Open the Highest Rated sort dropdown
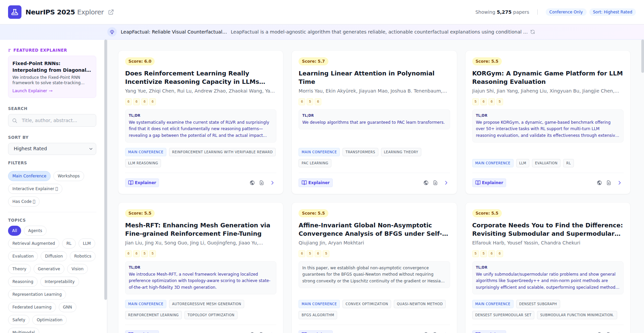 point(52,149)
